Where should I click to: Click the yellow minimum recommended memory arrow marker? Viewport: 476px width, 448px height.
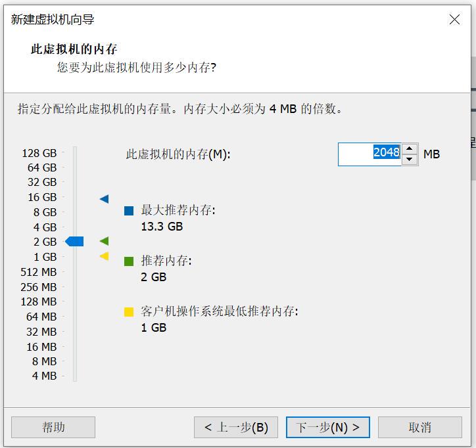click(x=104, y=256)
